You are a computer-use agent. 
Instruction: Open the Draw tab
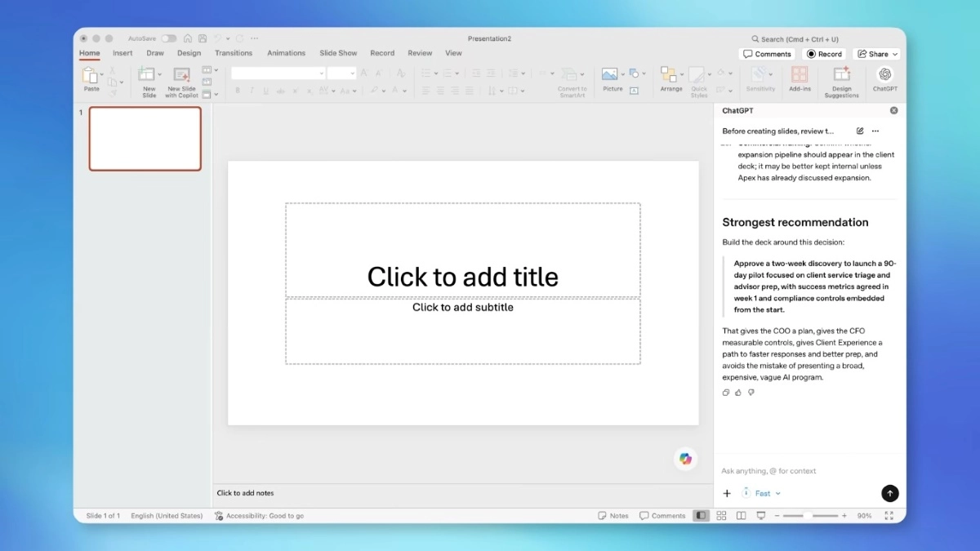click(155, 53)
